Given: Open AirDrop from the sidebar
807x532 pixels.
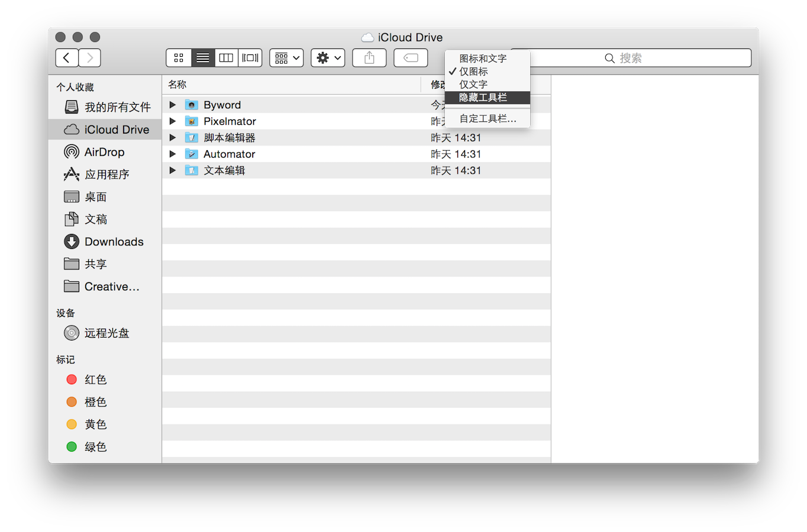Looking at the screenshot, I should tap(105, 152).
